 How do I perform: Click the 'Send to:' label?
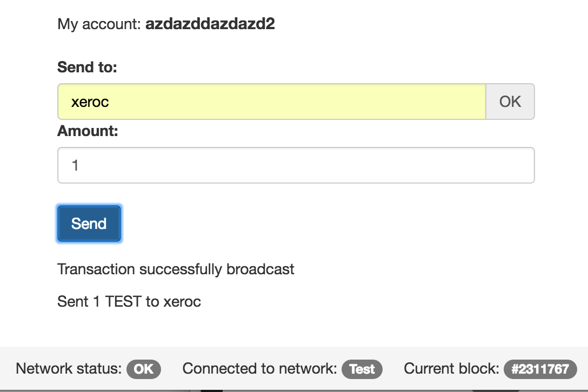tap(87, 67)
